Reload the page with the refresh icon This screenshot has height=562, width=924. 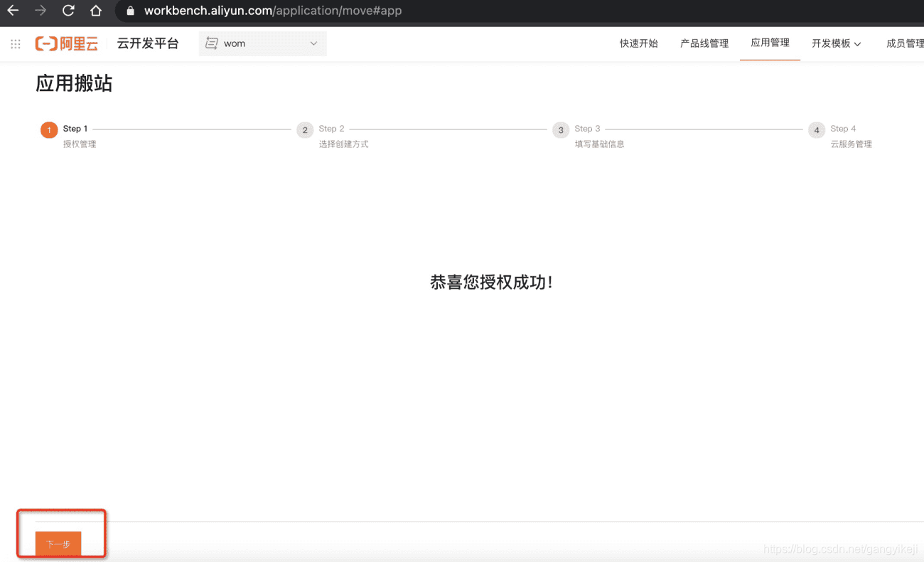68,11
